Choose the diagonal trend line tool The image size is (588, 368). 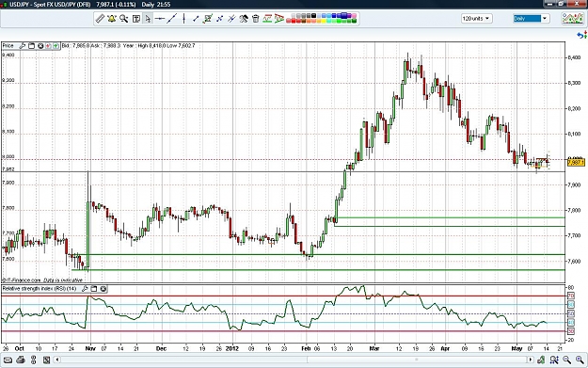(172, 19)
